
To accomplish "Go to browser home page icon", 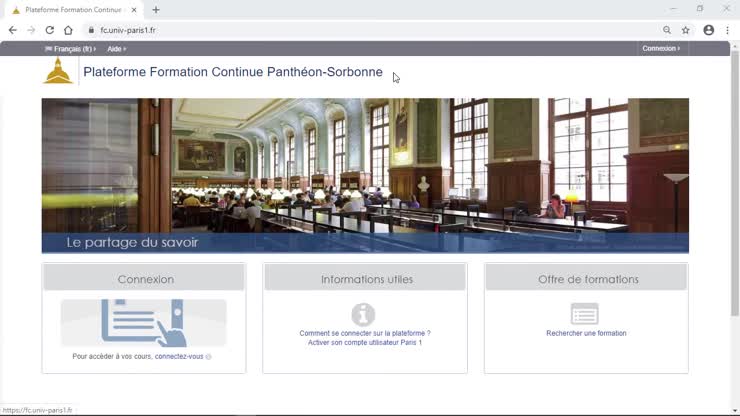I will (x=68, y=30).
